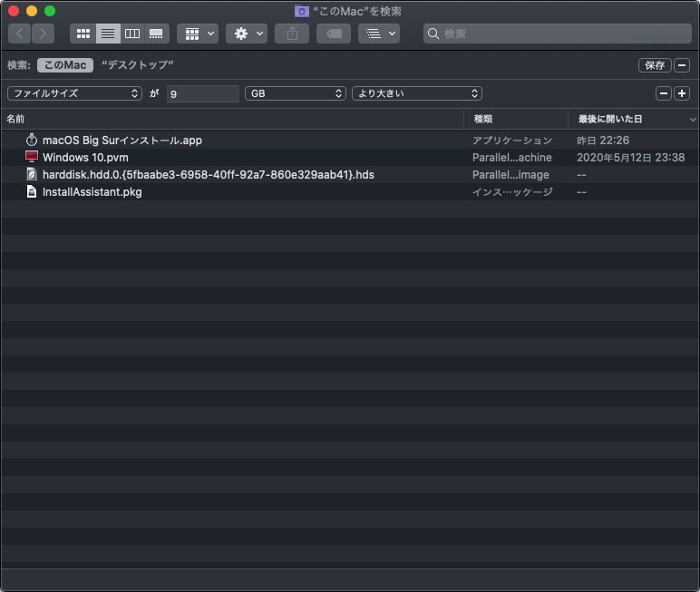Viewport: 700px width, 592px height.
Task: Go forward with the forward arrow
Action: 43,34
